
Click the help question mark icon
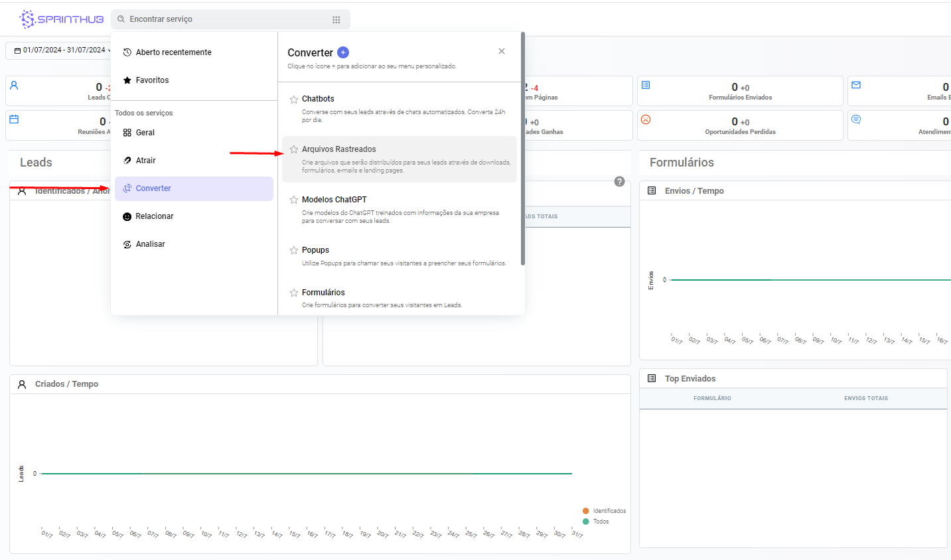619,182
